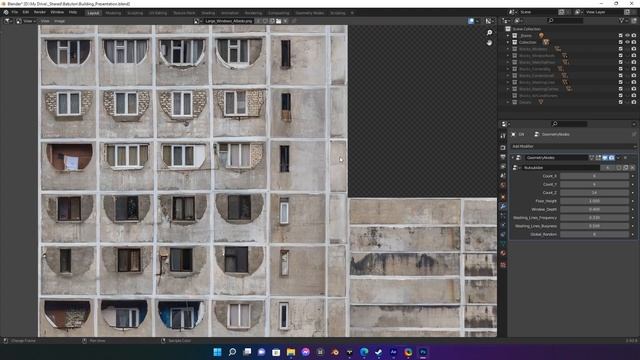640x360 pixels.
Task: Collapse the Collection tree item
Action: 508,42
